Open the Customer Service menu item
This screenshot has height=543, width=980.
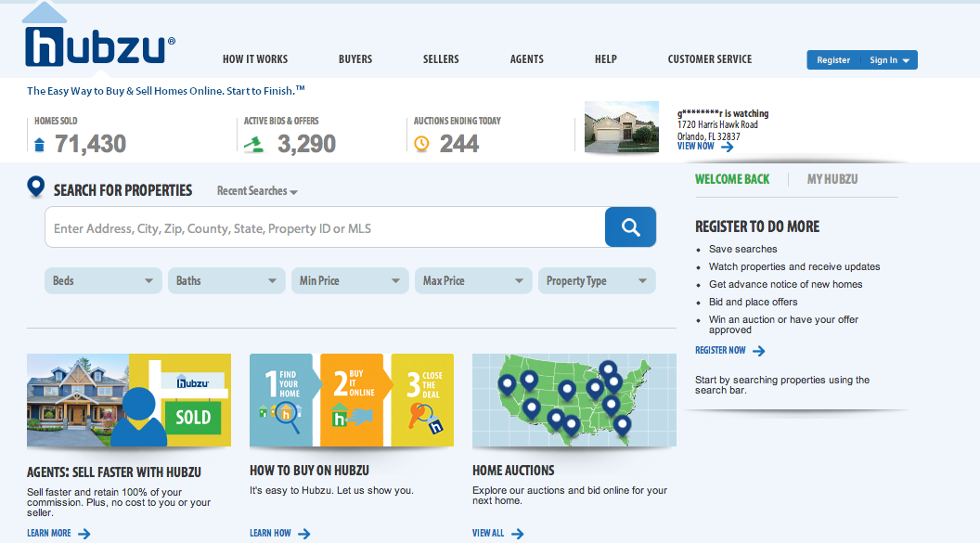coord(709,58)
